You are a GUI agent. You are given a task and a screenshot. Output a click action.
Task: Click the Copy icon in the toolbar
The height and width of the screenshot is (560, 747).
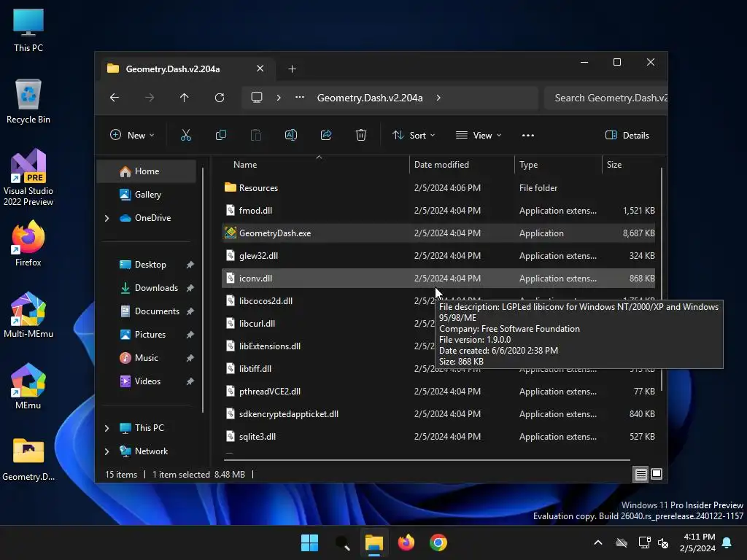(x=220, y=135)
